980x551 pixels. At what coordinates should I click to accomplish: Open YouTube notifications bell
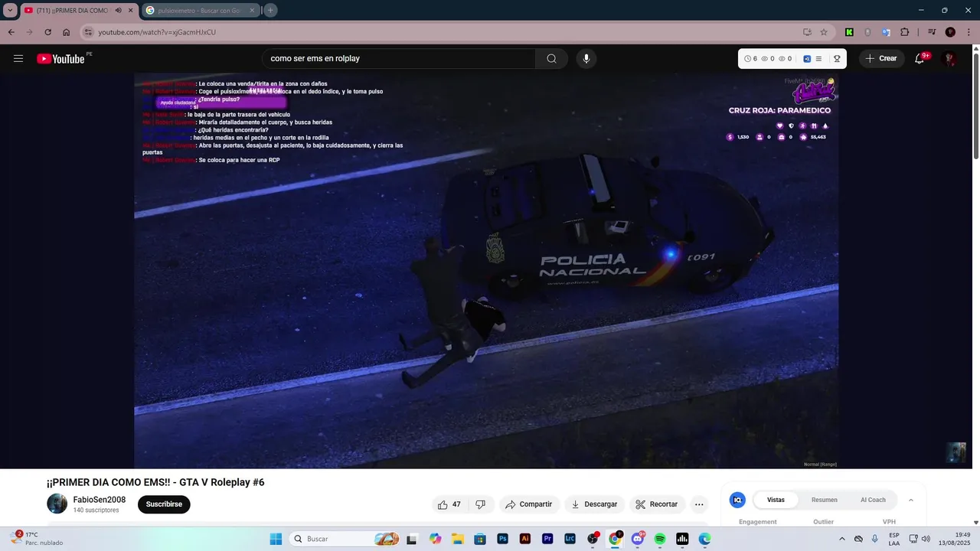tap(920, 59)
